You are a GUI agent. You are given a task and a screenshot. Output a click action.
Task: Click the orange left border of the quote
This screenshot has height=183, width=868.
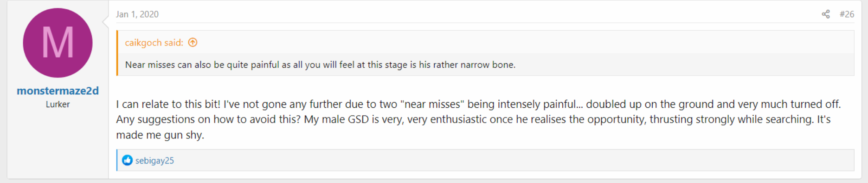117,53
